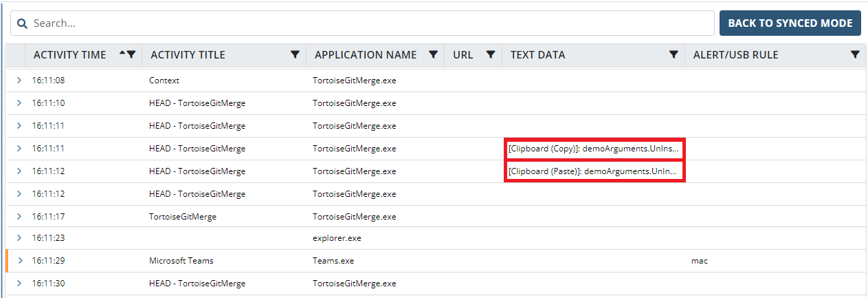The width and height of the screenshot is (868, 298).
Task: Click the search magnifier icon
Action: (22, 23)
